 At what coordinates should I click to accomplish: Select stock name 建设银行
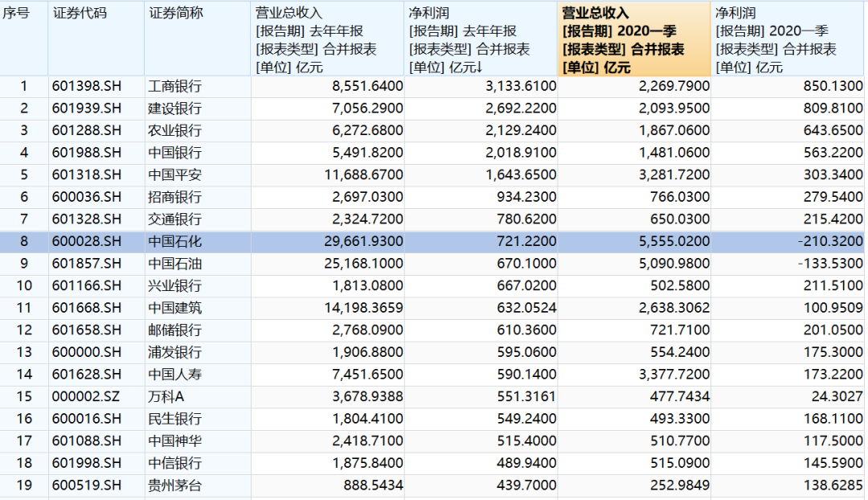[175, 109]
